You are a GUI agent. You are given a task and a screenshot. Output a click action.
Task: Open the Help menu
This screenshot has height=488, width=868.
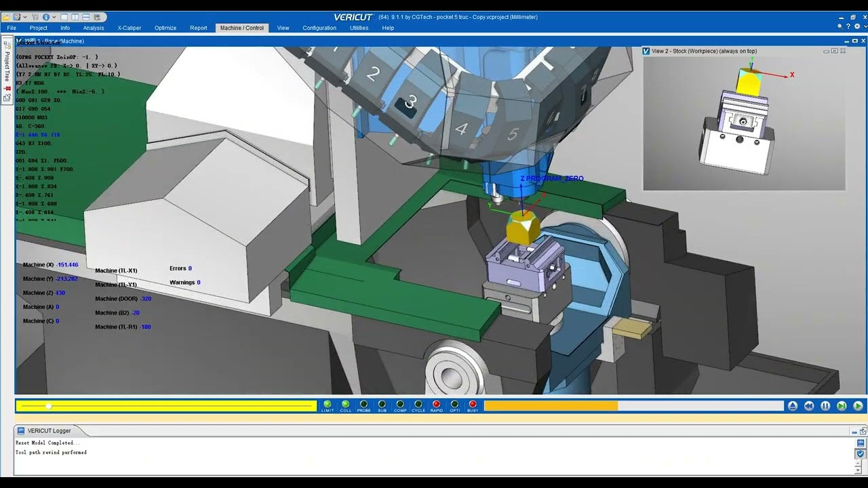tap(388, 28)
